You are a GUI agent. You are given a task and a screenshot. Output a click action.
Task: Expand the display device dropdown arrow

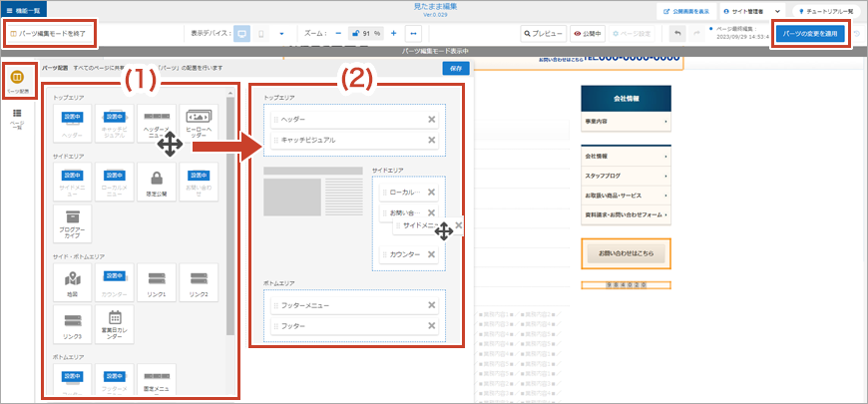[281, 33]
